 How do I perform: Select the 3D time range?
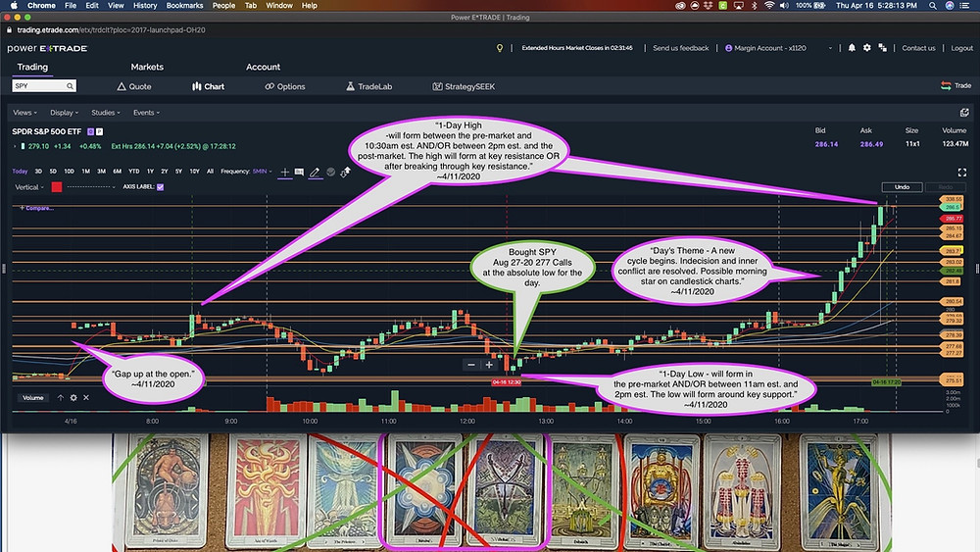(38, 172)
